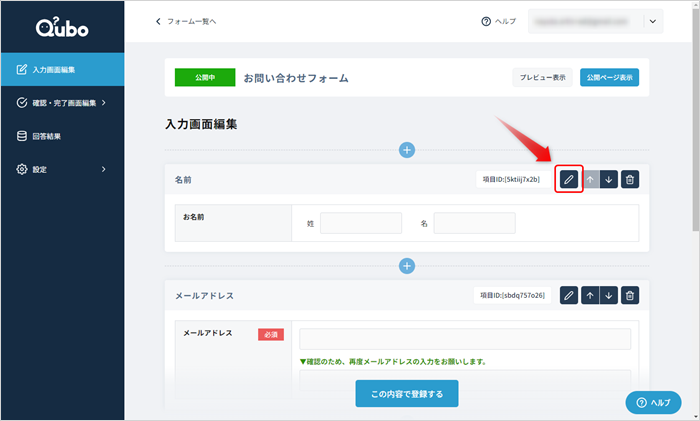
Task: Click the 名 input field
Action: [475, 223]
